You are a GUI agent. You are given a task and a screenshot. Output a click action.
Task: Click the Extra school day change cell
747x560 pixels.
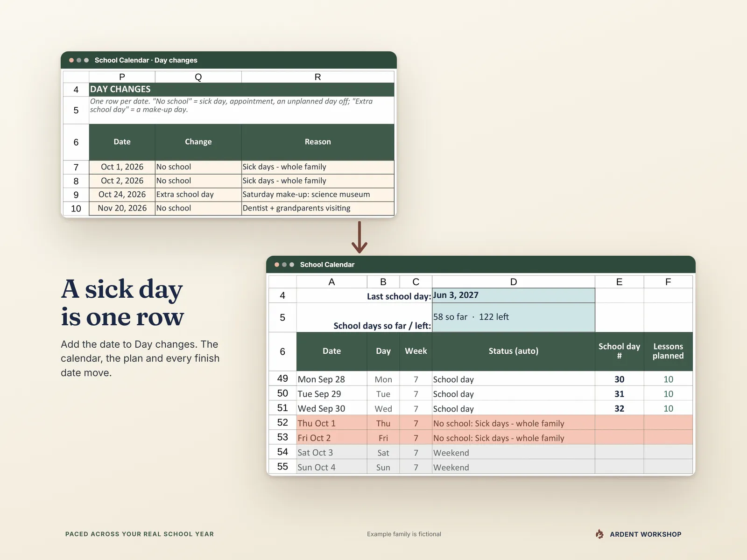(x=198, y=195)
